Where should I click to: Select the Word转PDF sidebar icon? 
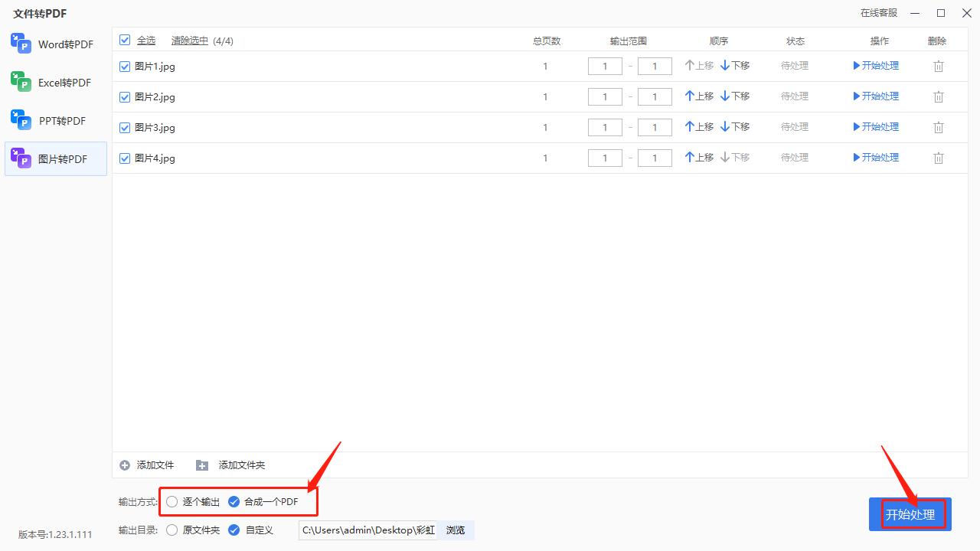click(19, 44)
